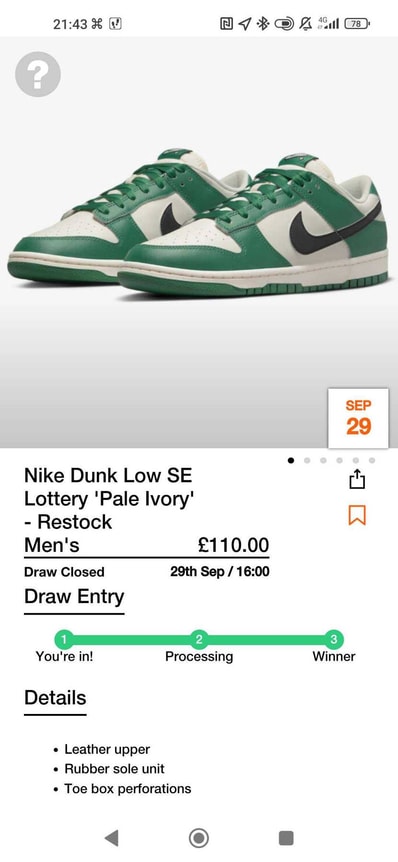Tap the help question mark icon
398x862 pixels.
coord(38,74)
